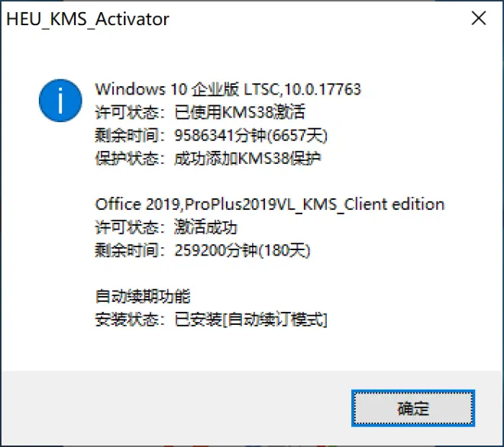The height and width of the screenshot is (447, 504).
Task: Close the HEU_KMS_Activator dialog with X
Action: click(479, 18)
